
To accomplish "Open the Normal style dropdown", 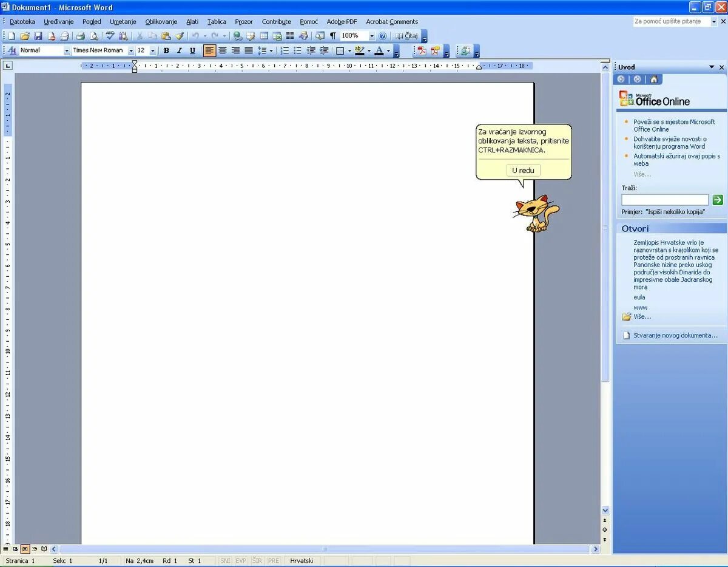I will [x=67, y=50].
